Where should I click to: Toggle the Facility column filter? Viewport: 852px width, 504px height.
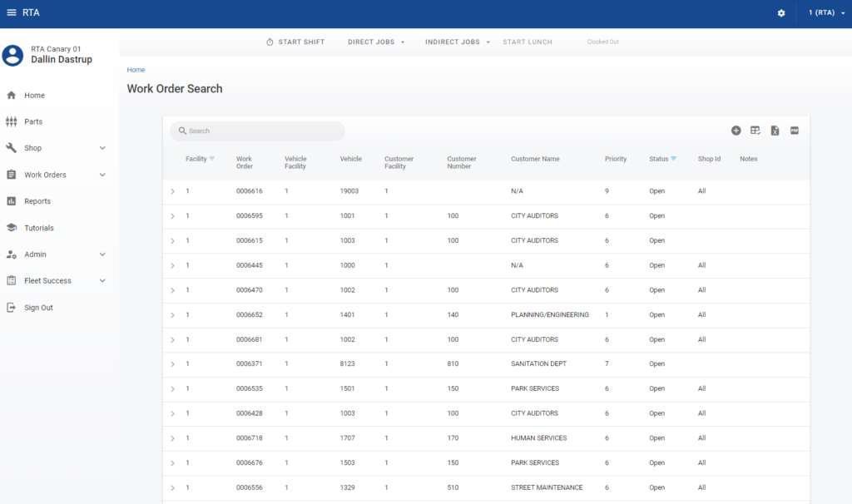click(x=213, y=159)
